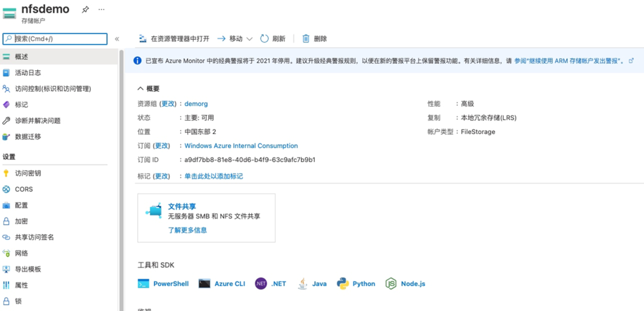Open the demorg resource group link
The width and height of the screenshot is (644, 311).
pos(196,104)
